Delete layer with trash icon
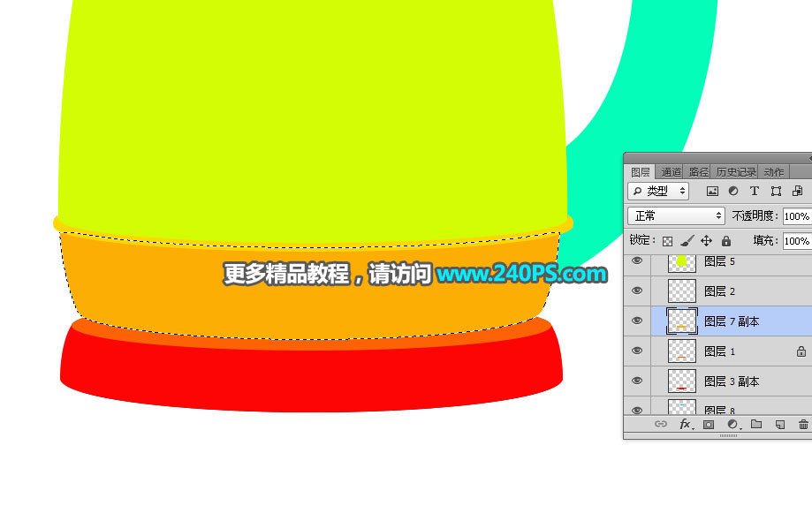This screenshot has height=521, width=812. point(803,424)
